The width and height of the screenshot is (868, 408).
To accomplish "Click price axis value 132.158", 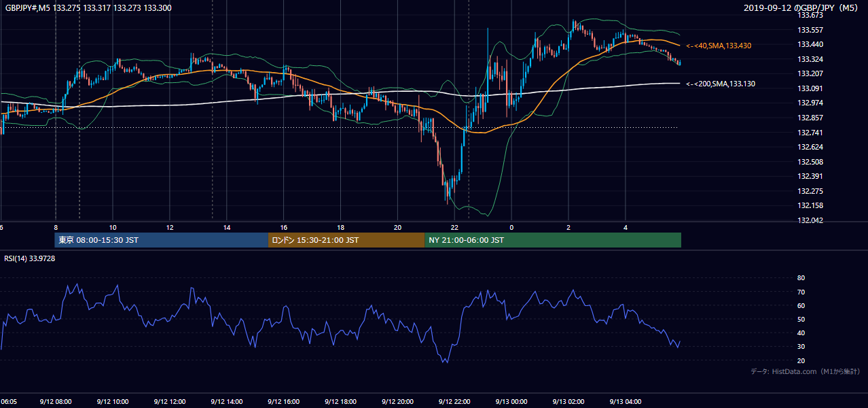I will click(810, 205).
